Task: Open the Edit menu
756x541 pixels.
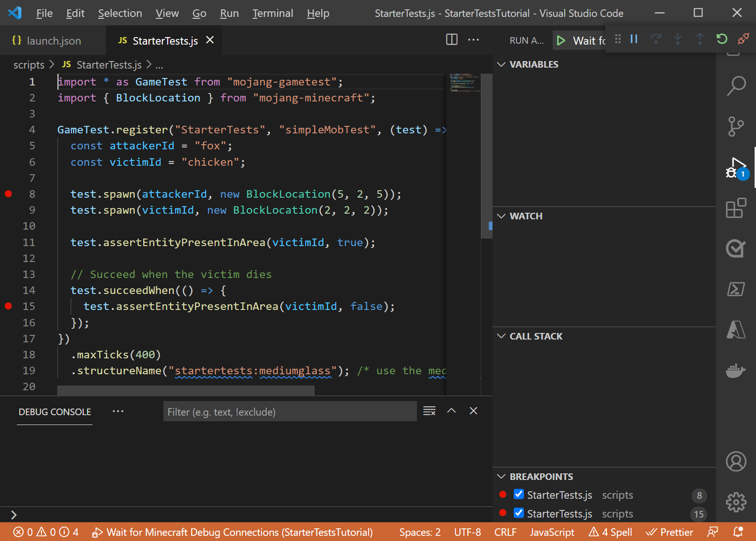Action: click(x=75, y=13)
